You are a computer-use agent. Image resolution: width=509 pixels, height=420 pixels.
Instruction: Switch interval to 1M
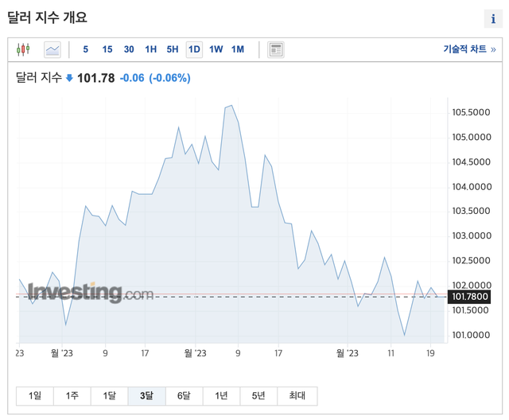pyautogui.click(x=237, y=49)
